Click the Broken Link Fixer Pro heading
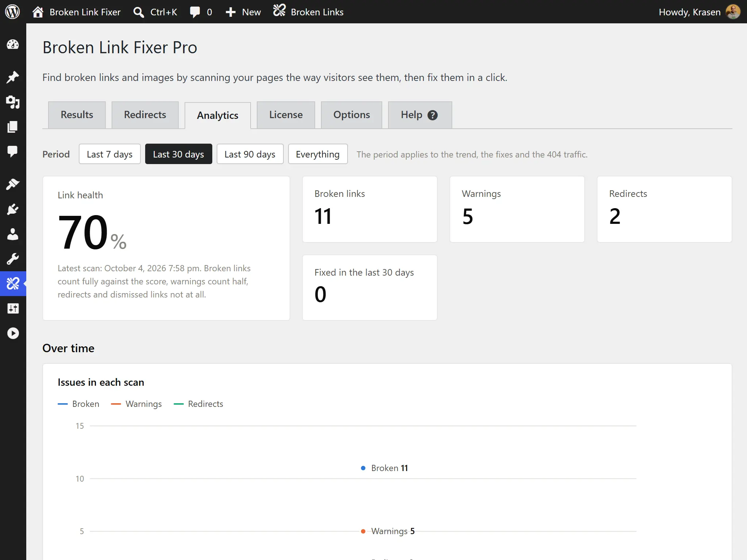The image size is (747, 560). 120,47
